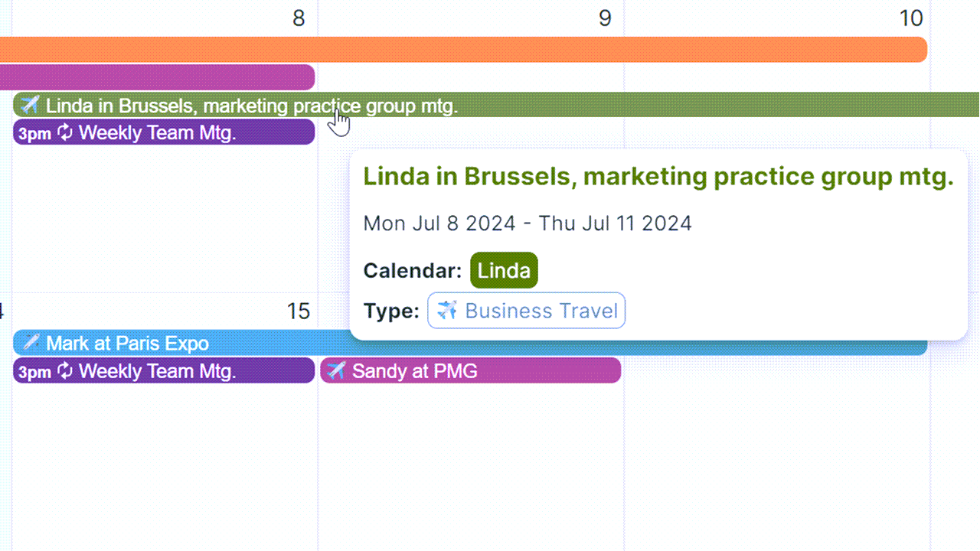Screen dimensions: 980x551
Task: Click recurring icon on first Weekly Team Mtg.
Action: (65, 132)
